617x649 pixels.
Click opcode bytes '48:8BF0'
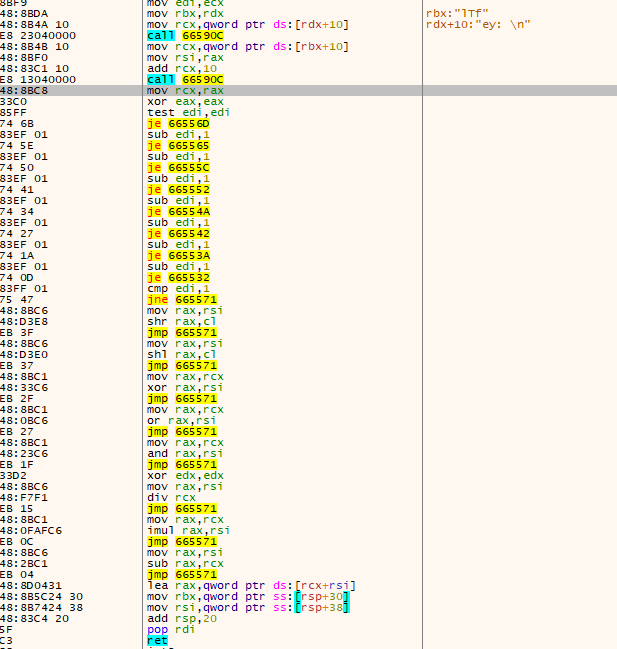[24, 58]
